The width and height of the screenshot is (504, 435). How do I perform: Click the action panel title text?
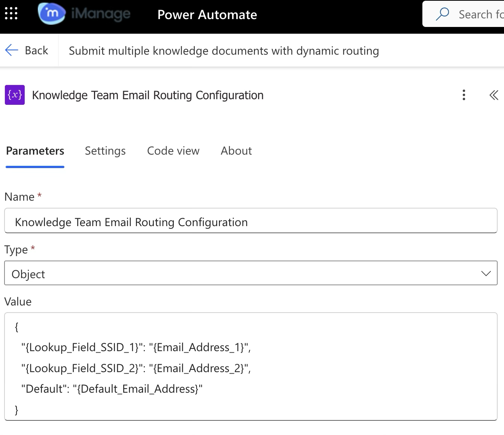coord(148,95)
